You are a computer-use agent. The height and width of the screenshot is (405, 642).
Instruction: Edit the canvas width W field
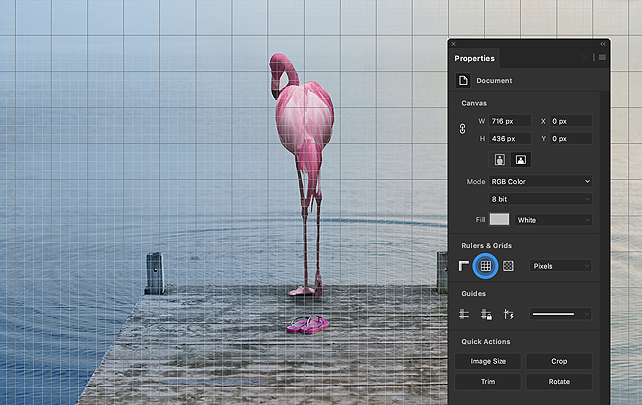click(x=510, y=121)
